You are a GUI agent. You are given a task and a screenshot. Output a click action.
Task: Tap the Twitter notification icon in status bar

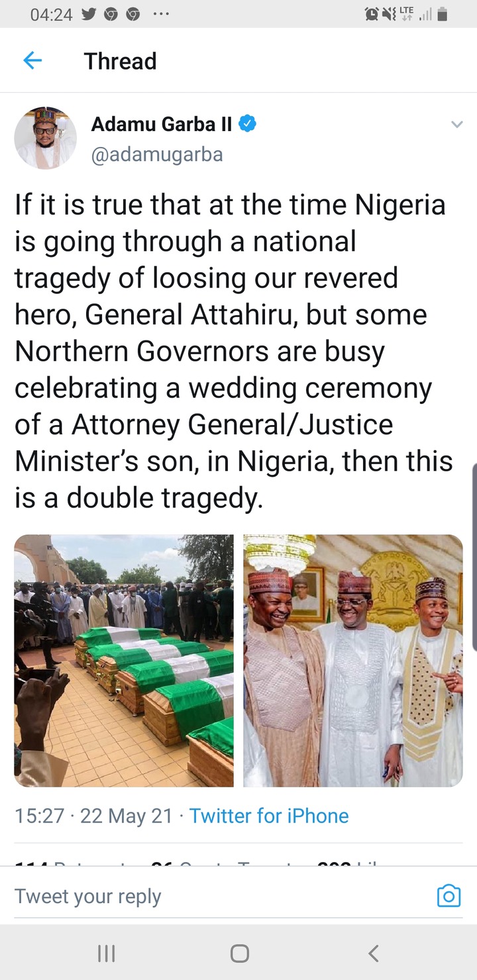89,14
